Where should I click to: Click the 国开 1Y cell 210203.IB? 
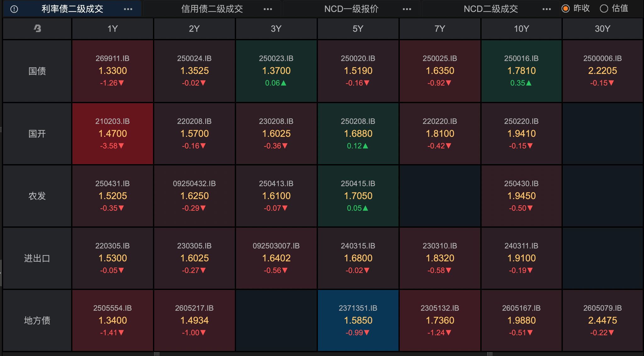(113, 134)
